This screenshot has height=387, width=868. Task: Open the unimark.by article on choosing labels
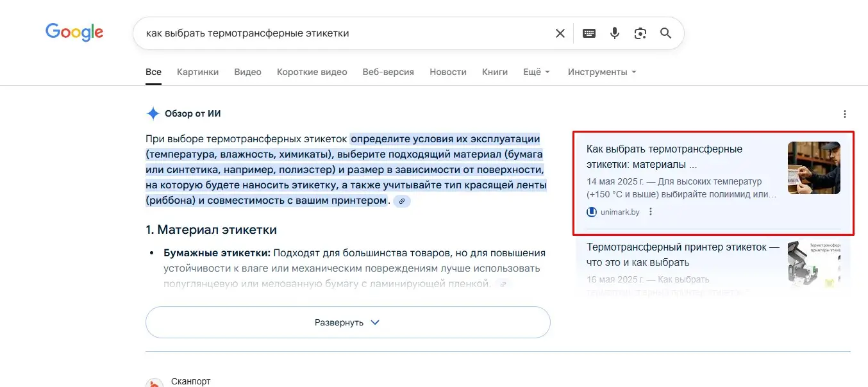(664, 156)
